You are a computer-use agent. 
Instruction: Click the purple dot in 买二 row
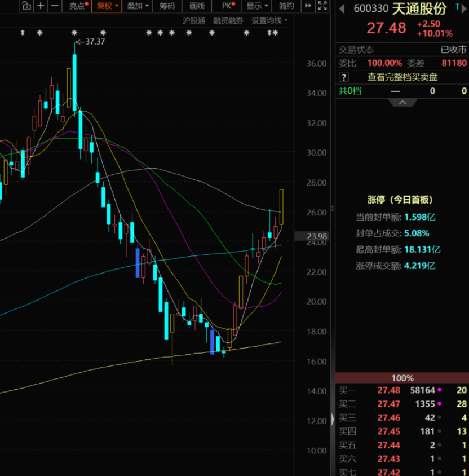[x=439, y=404]
